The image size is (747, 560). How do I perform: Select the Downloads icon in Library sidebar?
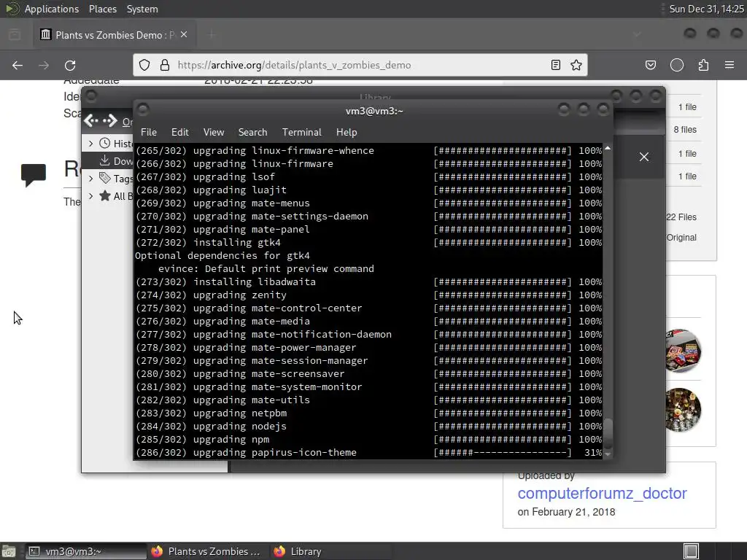coord(105,161)
